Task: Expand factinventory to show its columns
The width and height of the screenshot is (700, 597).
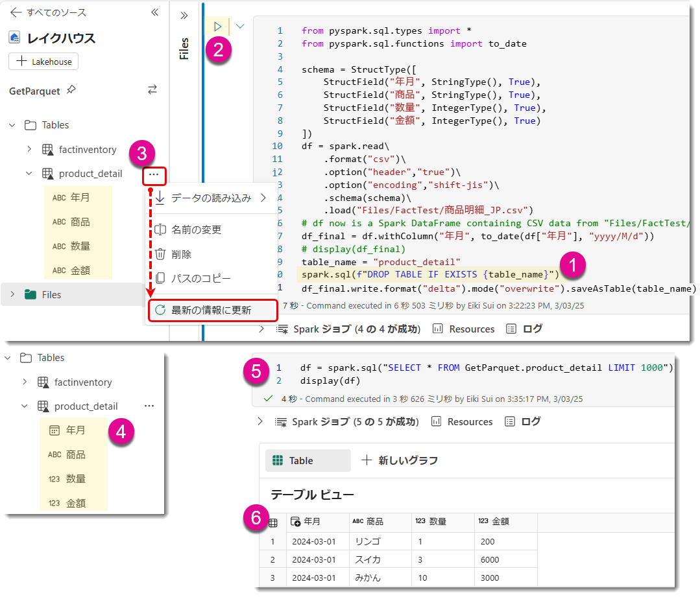Action: (28, 149)
